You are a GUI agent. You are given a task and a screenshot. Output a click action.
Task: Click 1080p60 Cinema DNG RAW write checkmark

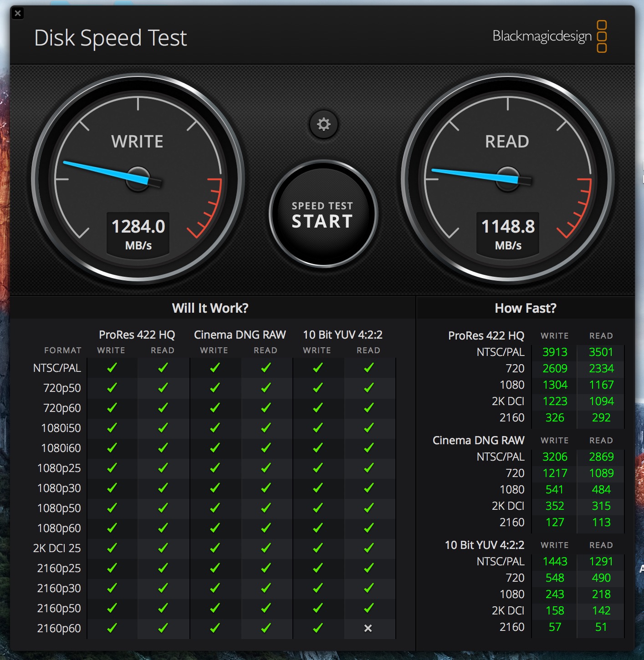(x=215, y=528)
